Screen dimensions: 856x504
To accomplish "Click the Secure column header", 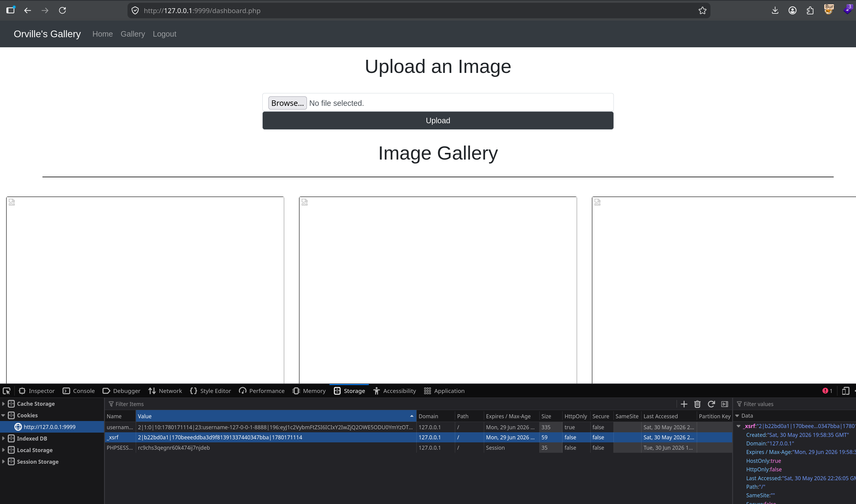I will coord(602,416).
